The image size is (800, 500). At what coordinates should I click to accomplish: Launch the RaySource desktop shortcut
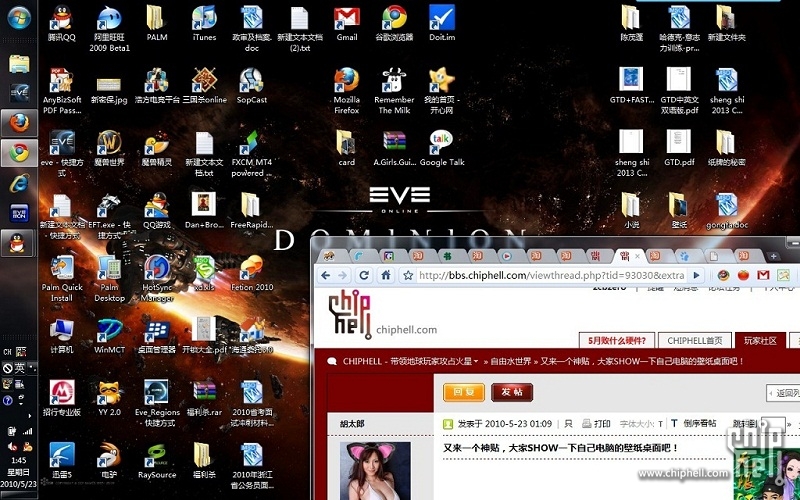(x=157, y=461)
